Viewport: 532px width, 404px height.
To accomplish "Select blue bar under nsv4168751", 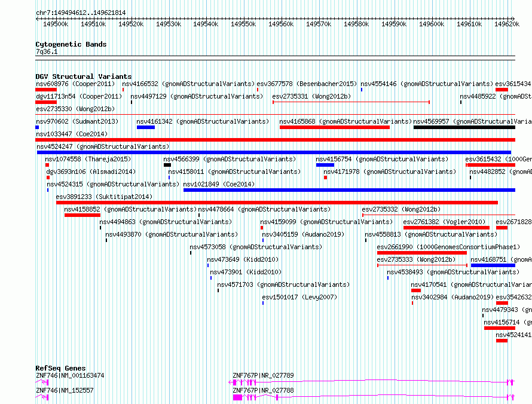I will [493, 265].
